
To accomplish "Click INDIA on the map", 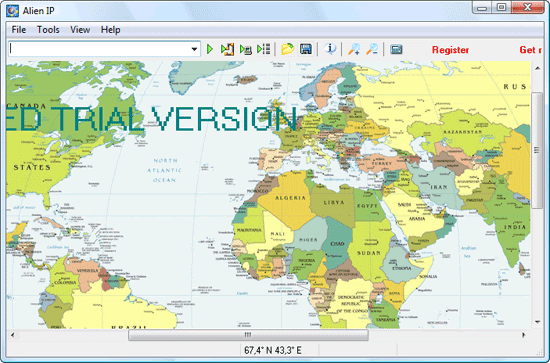I will pyautogui.click(x=515, y=227).
